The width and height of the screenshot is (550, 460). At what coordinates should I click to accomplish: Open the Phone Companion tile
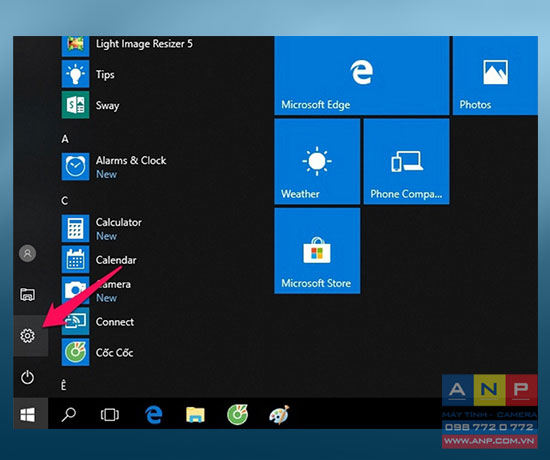407,161
